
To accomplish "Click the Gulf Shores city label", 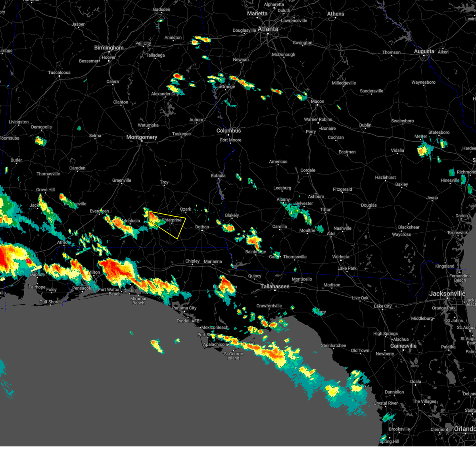I will (x=51, y=302).
